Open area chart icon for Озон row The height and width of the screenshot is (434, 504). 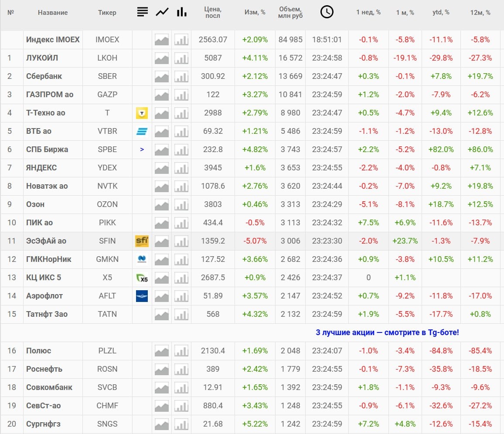coord(162,205)
